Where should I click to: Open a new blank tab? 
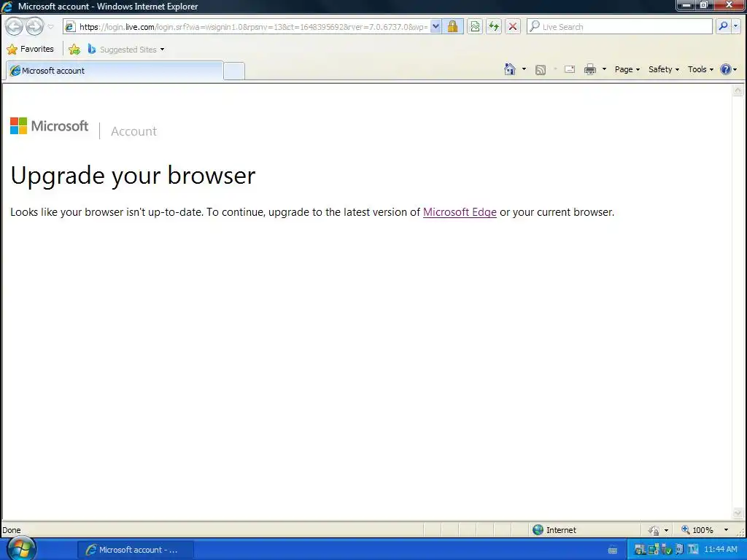click(234, 71)
